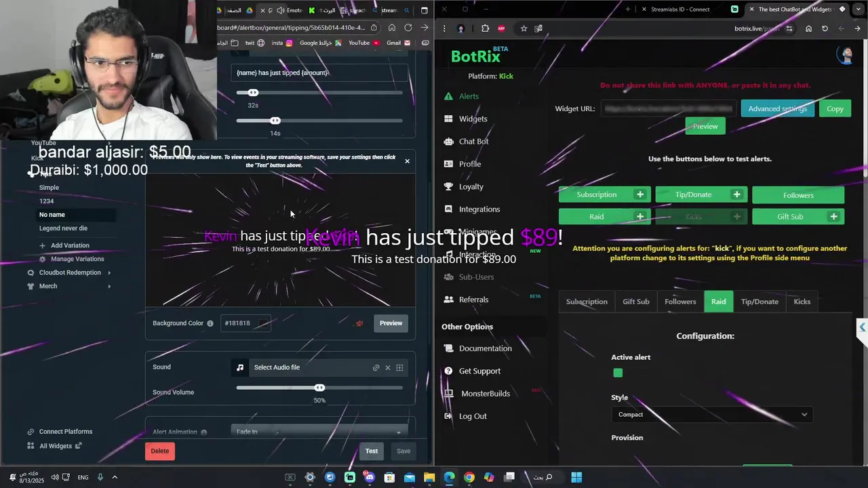Copy the widget URL
Screen dimensions: 868x488
tap(835, 108)
